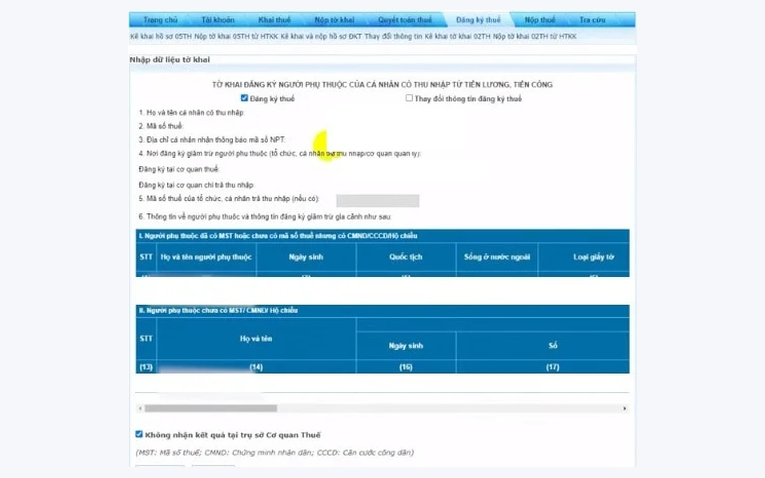Open the Trang chủ tab

pyautogui.click(x=160, y=20)
